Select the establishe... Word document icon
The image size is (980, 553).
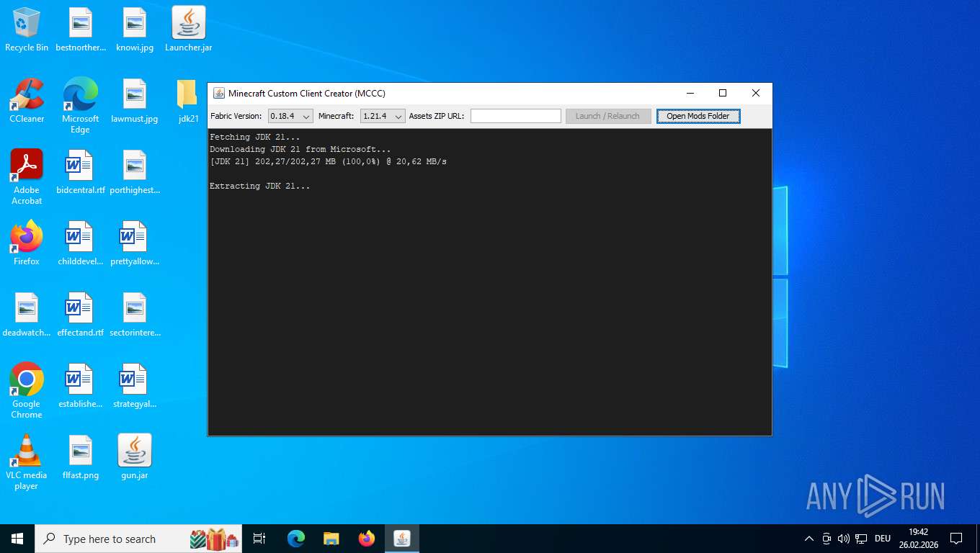point(81,386)
